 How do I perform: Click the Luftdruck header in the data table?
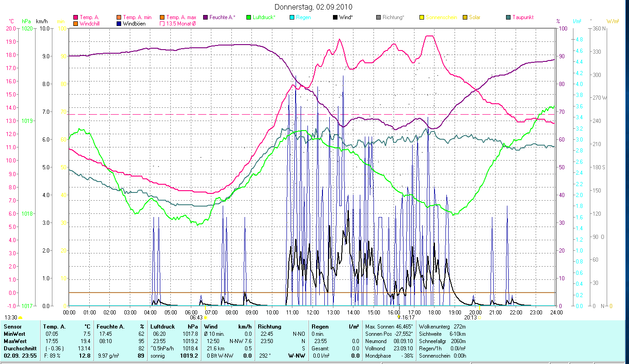[162, 326]
